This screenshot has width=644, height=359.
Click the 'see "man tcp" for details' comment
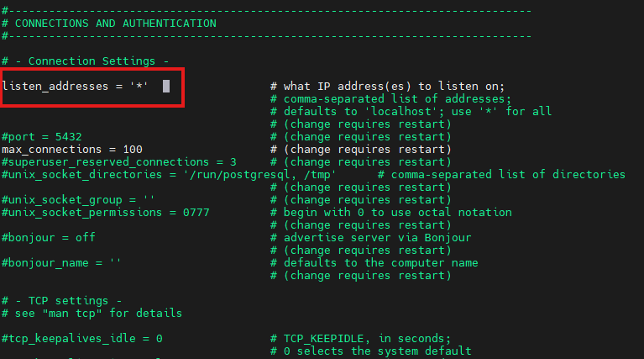97,313
